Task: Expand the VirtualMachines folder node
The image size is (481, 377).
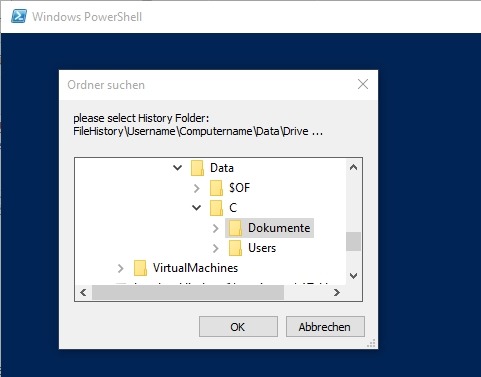Action: tap(121, 268)
